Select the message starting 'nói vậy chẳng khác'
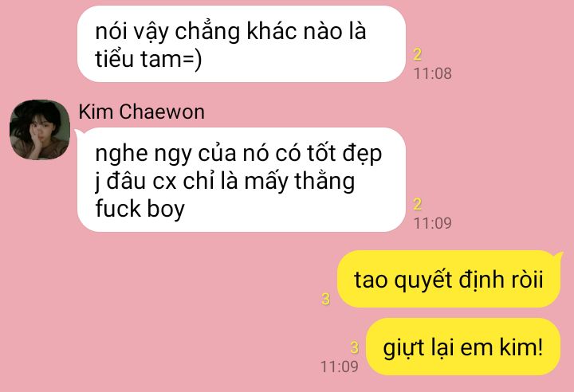The width and height of the screenshot is (574, 392). point(242,44)
